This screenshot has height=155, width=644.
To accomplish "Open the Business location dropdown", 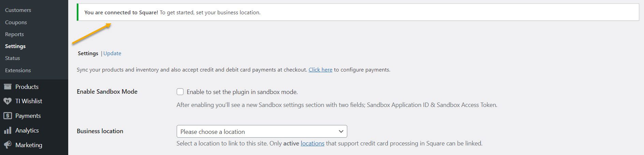I will point(262,131).
